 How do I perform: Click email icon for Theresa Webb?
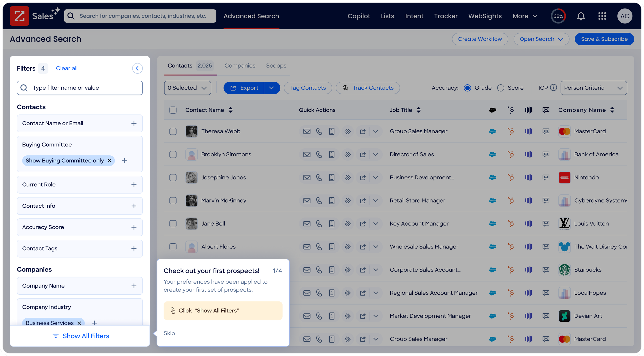tap(307, 131)
